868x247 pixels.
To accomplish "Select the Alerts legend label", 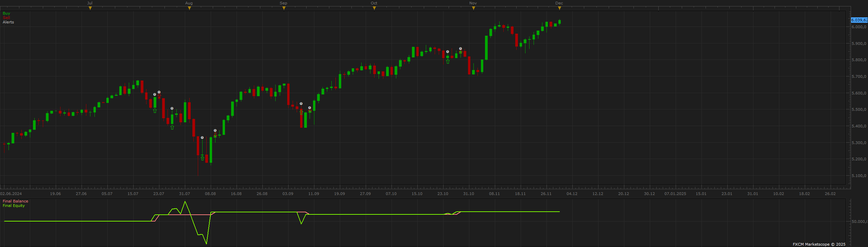I will click(x=8, y=22).
